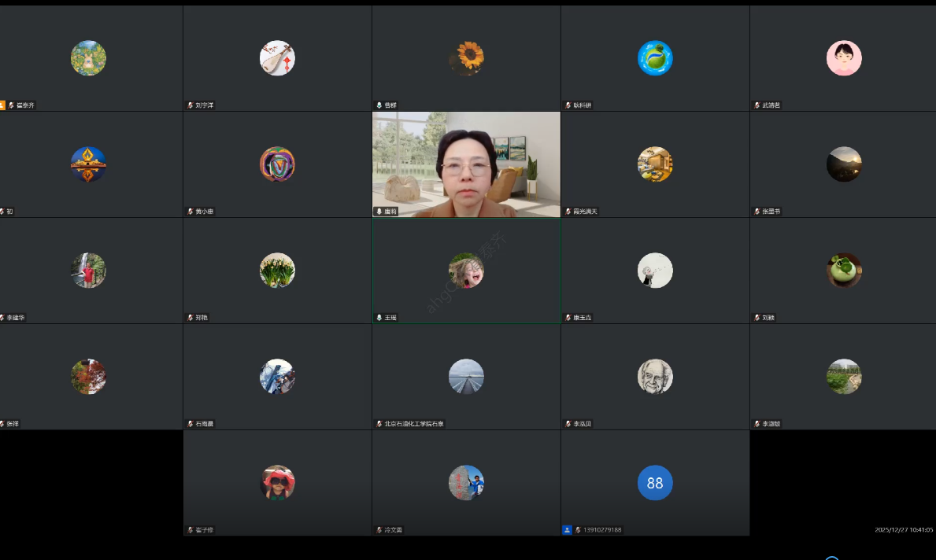936x560 pixels.
Task: Click the muted mic icon beside 郑艳
Action: [190, 318]
